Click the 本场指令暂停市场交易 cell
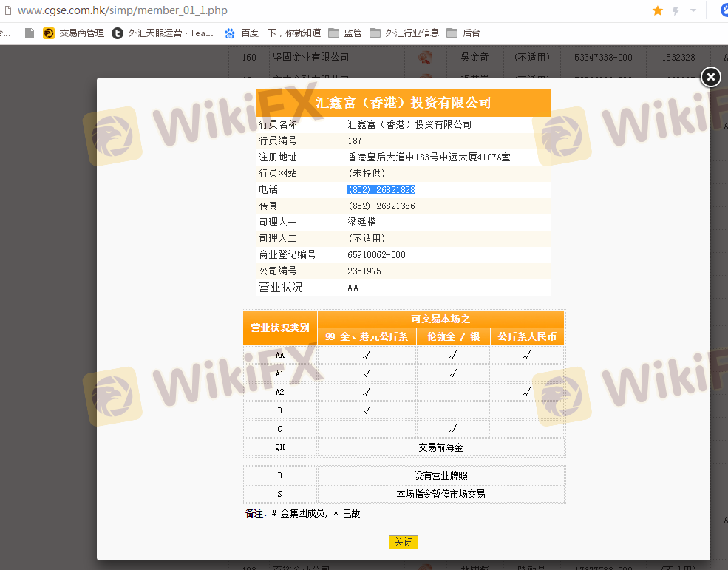Screen dimensions: 728x570 tap(440, 494)
